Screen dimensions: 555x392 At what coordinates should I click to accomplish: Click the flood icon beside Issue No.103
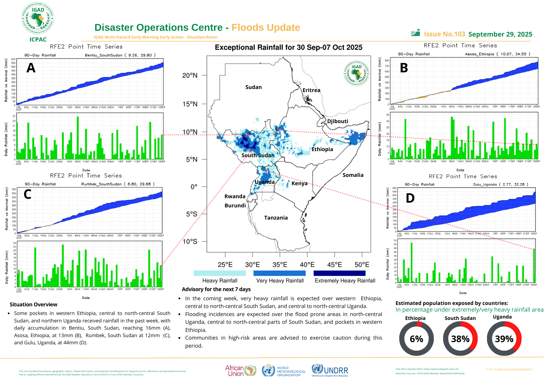[415, 33]
